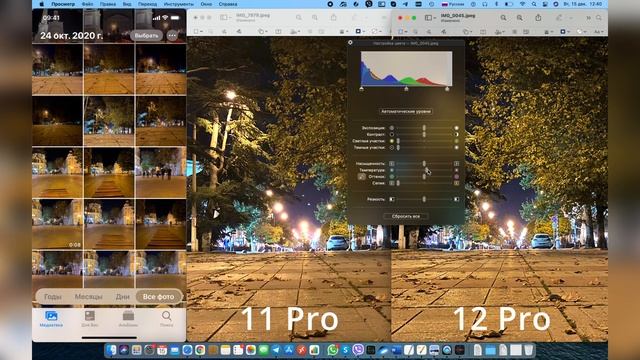
Task: Open the Search tab in Photos
Action: (167, 319)
